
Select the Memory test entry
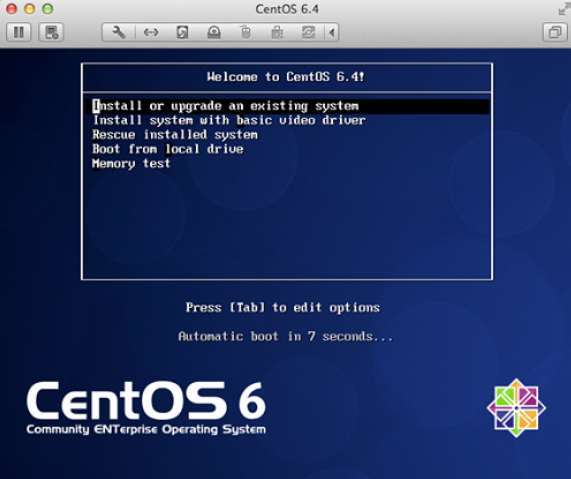131,164
